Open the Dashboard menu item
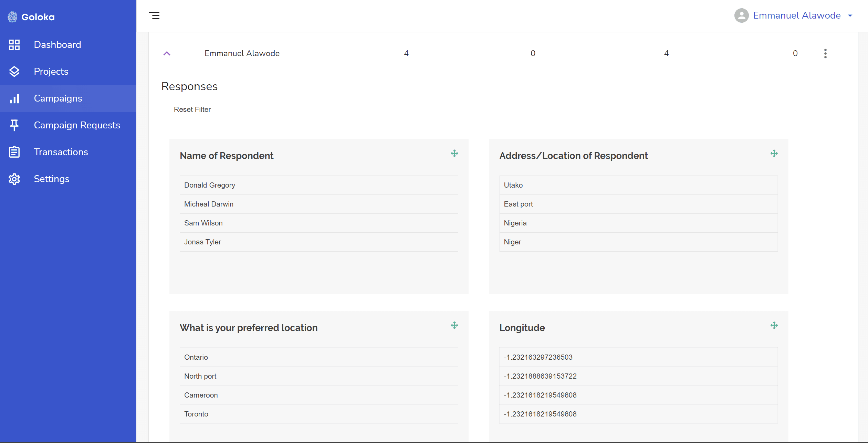Viewport: 868px width, 443px height. click(57, 45)
